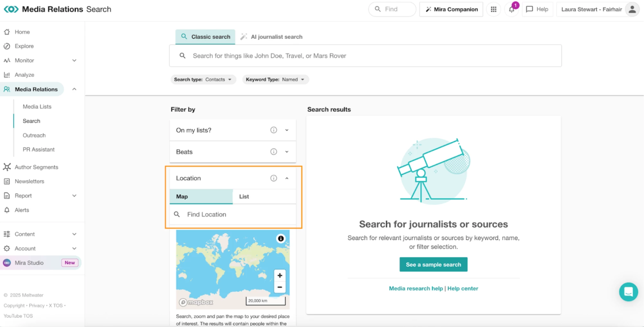The image size is (644, 327).
Task: Open the Keyword Type Named dropdown
Action: pyautogui.click(x=275, y=80)
